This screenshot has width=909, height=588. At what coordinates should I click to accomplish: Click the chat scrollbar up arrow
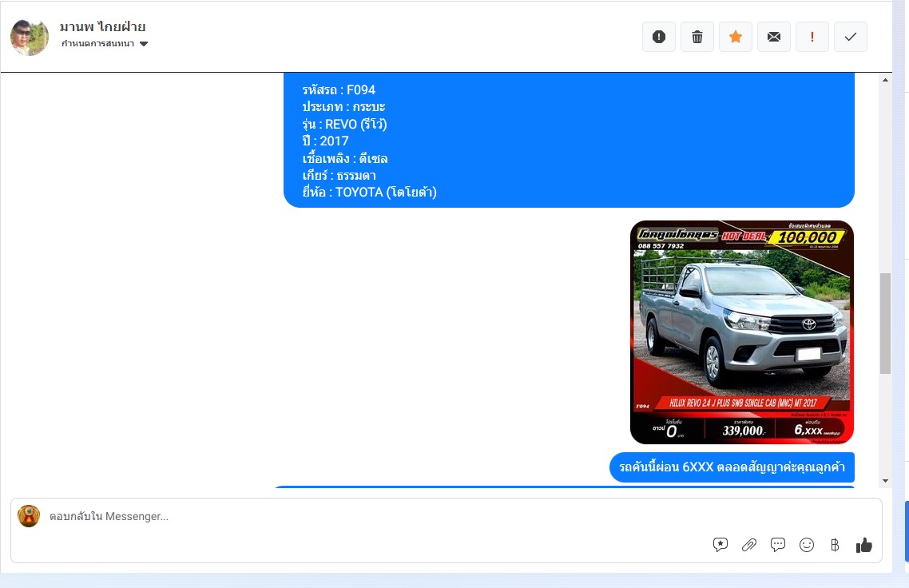click(885, 80)
